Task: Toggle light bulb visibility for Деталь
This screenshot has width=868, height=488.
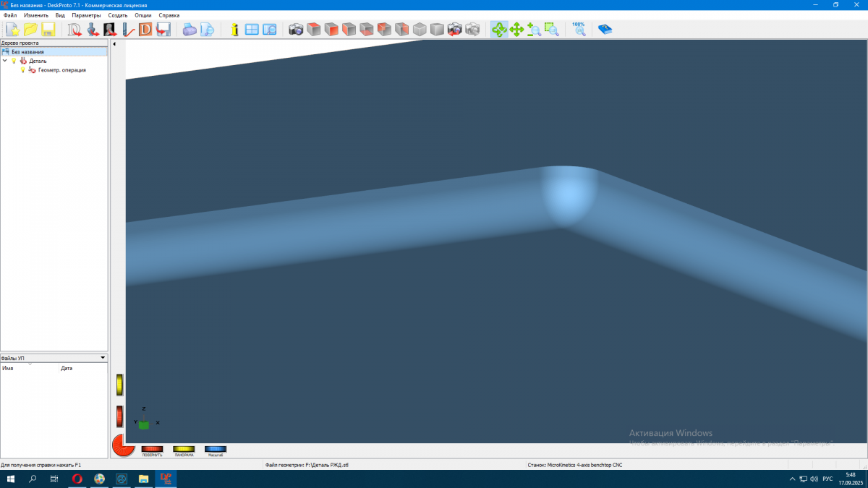Action: (x=14, y=61)
